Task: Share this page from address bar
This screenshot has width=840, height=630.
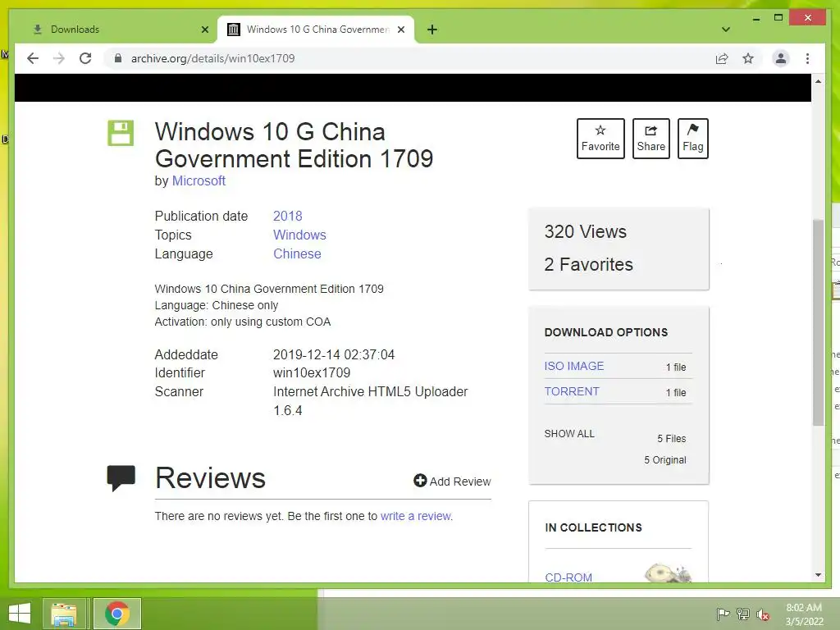Action: click(x=722, y=58)
